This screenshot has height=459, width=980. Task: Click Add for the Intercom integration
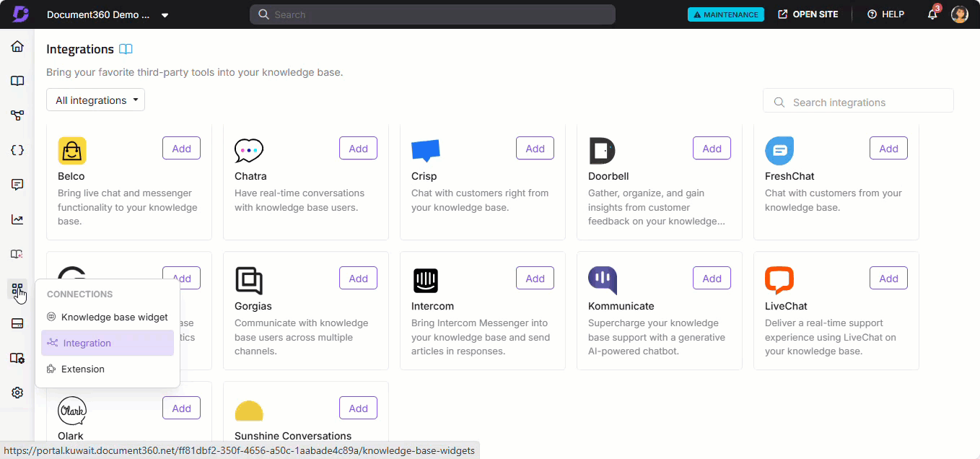click(535, 279)
